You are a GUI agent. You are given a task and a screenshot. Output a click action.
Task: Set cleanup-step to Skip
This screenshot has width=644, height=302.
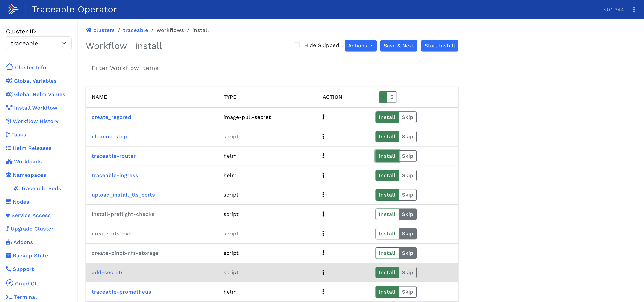point(407,136)
